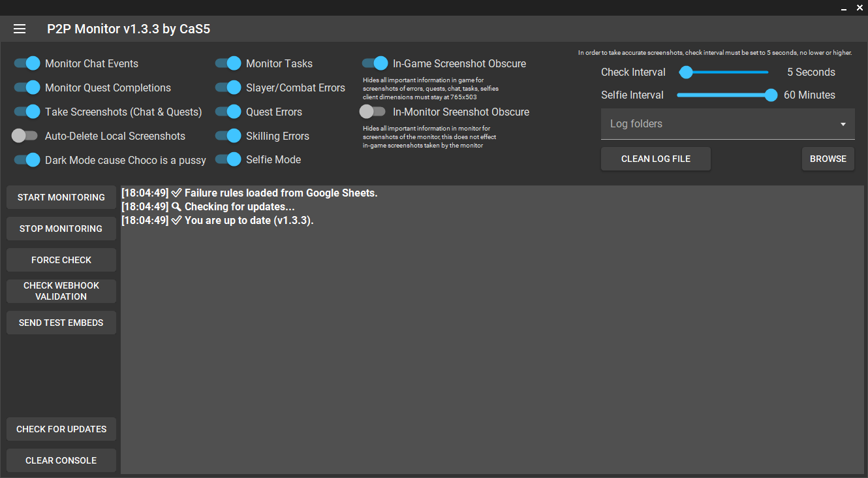Click CHECK FOR UPDATES button
868x478 pixels.
[x=61, y=429]
